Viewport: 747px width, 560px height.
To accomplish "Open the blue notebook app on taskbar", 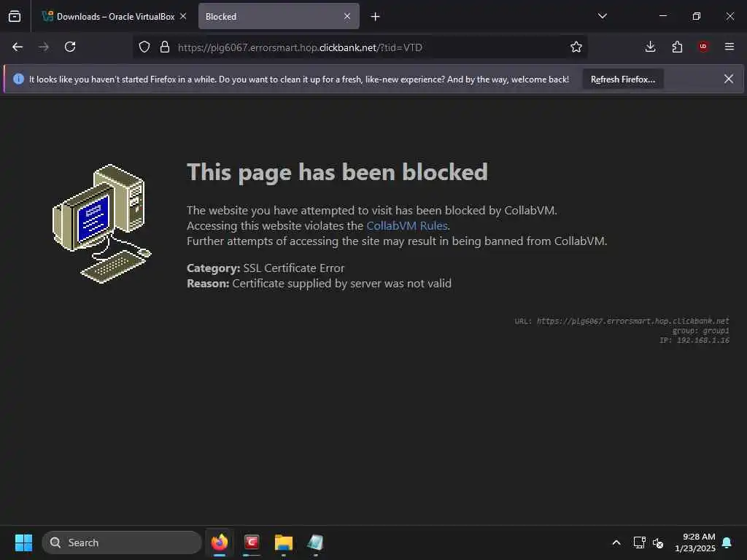I will pos(315,542).
